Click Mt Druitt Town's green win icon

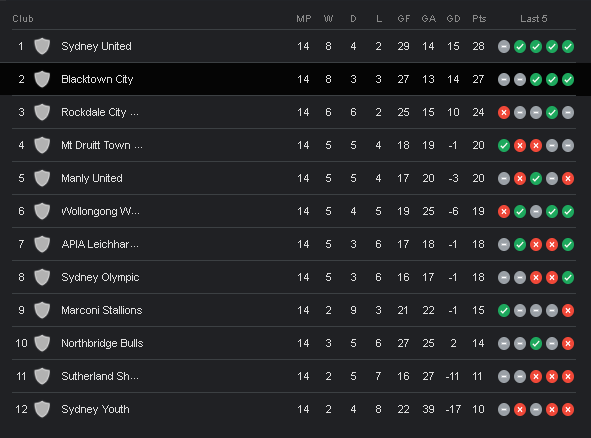coord(504,145)
